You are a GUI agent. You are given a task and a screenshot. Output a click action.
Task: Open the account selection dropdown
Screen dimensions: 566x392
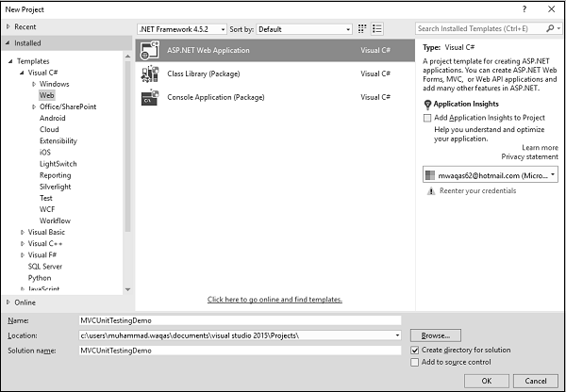tap(491, 175)
